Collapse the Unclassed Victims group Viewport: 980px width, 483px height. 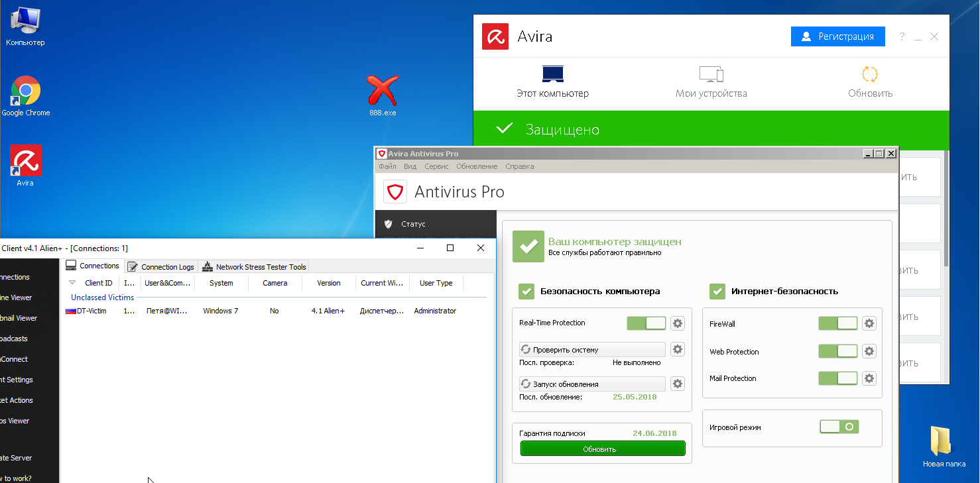[102, 297]
